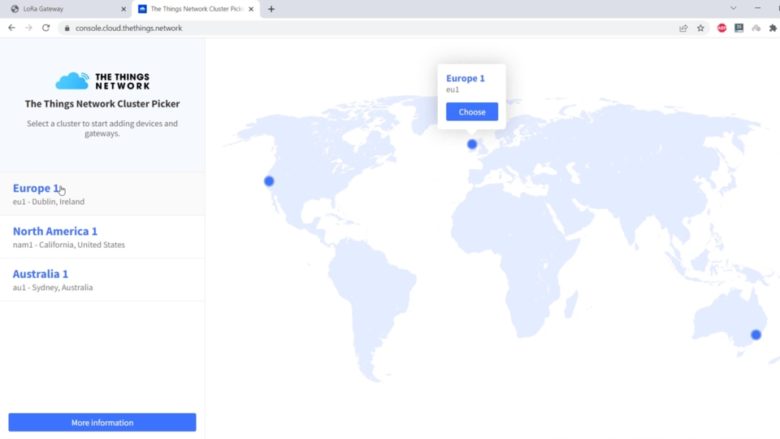This screenshot has height=439, width=780.
Task: Click the 'eu1 - Dublin, Ireland' text
Action: [x=49, y=202]
